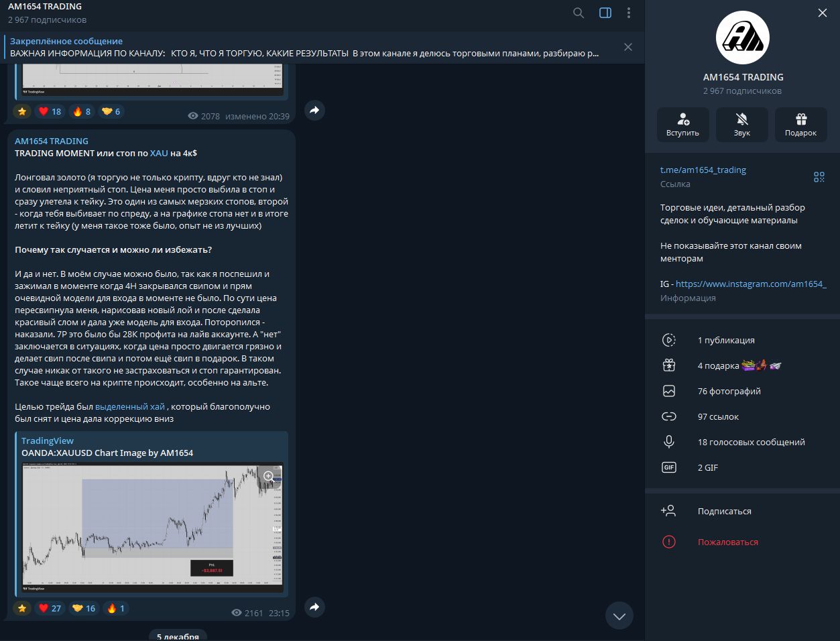This screenshot has height=641, width=840.
Task: Open 97 ссылок shared links section
Action: 717,416
